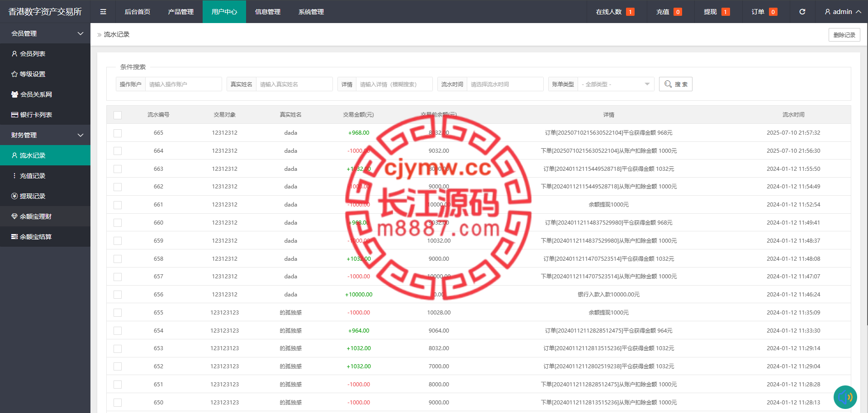Click the magnifier icon in the search button

tap(668, 84)
